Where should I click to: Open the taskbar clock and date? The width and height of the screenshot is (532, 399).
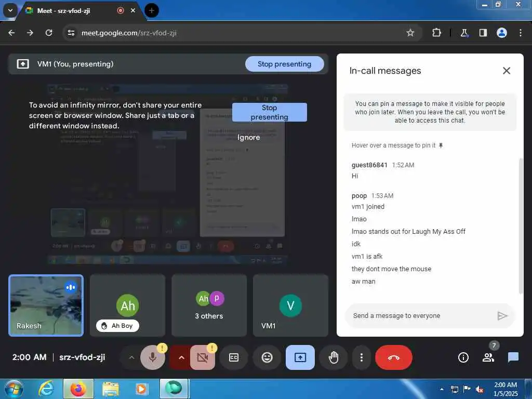[x=506, y=389]
